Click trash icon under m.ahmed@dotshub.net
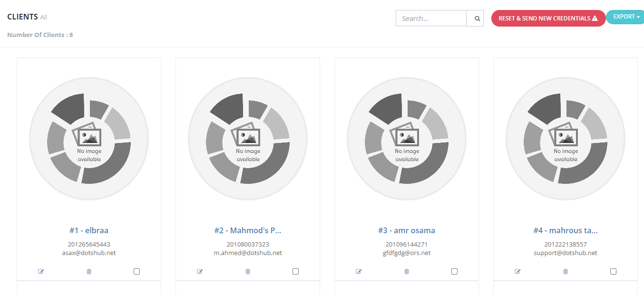Image resolution: width=644 pixels, height=294 pixels. (x=248, y=272)
